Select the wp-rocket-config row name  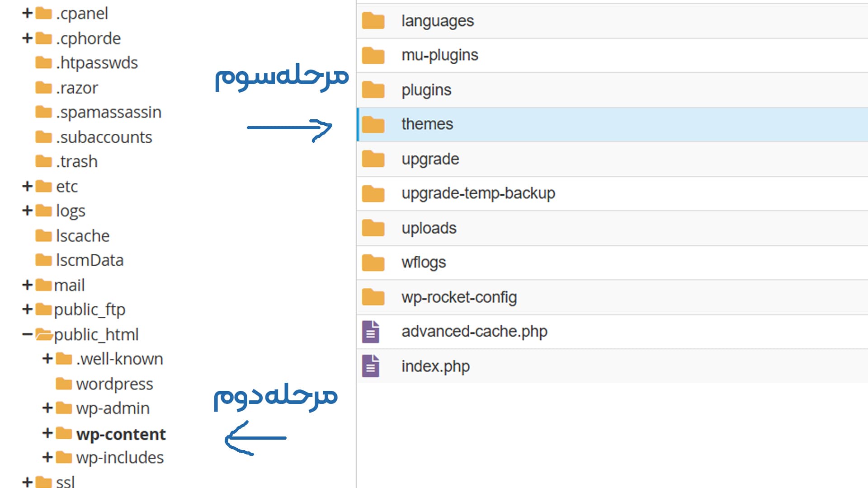pos(459,297)
